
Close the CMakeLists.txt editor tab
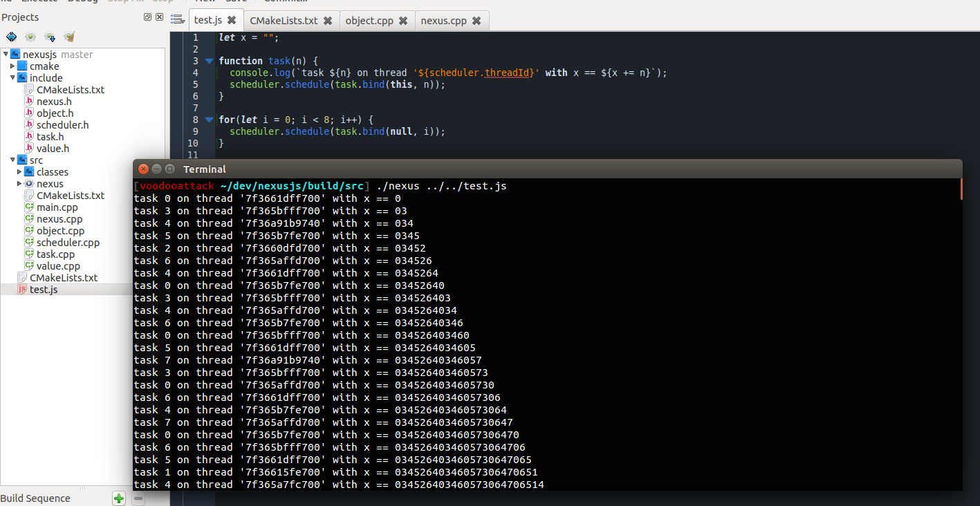coord(327,21)
